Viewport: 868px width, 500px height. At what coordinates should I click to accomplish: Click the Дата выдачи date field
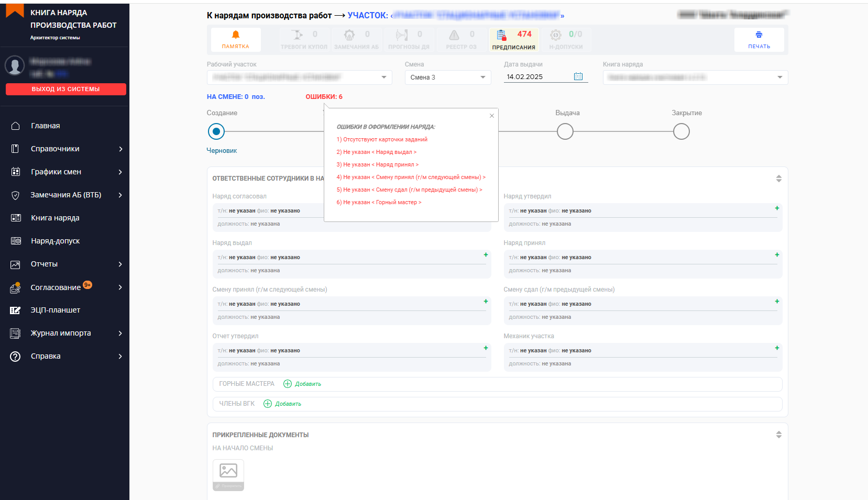point(537,77)
